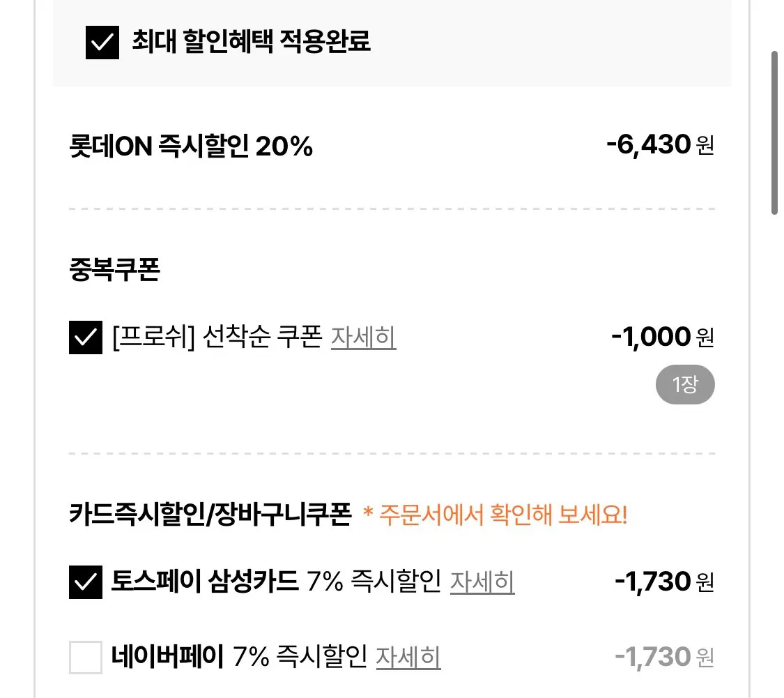Click the 최대 할인혜택 적용완료 label text
This screenshot has width=784, height=698.
click(251, 41)
